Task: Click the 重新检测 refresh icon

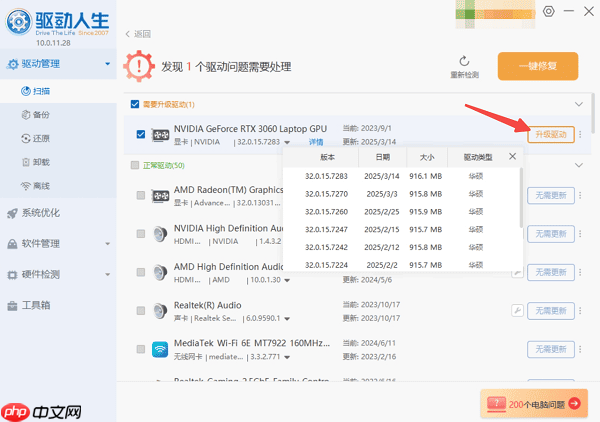Action: (464, 61)
